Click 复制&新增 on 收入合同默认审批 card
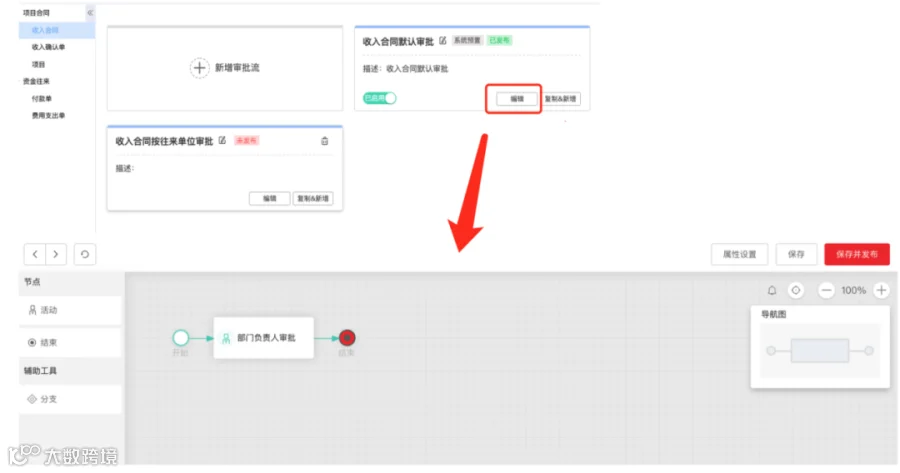The width and height of the screenshot is (900, 473). tap(560, 99)
